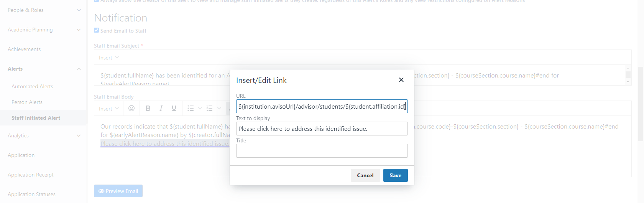Click the eye icon on Preview Email
This screenshot has width=644, height=203.
(101, 191)
